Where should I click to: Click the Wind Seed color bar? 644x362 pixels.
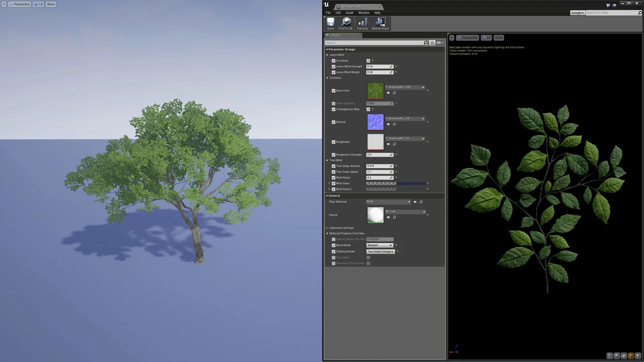click(x=396, y=183)
